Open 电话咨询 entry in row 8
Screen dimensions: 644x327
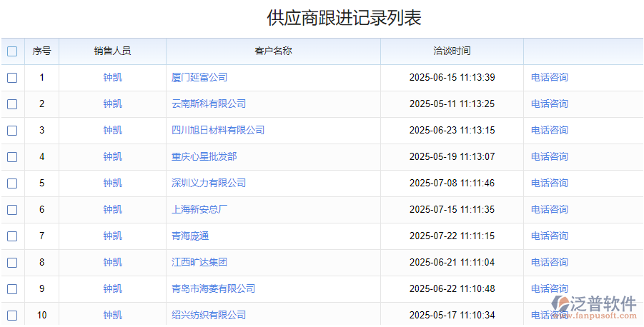(x=550, y=263)
